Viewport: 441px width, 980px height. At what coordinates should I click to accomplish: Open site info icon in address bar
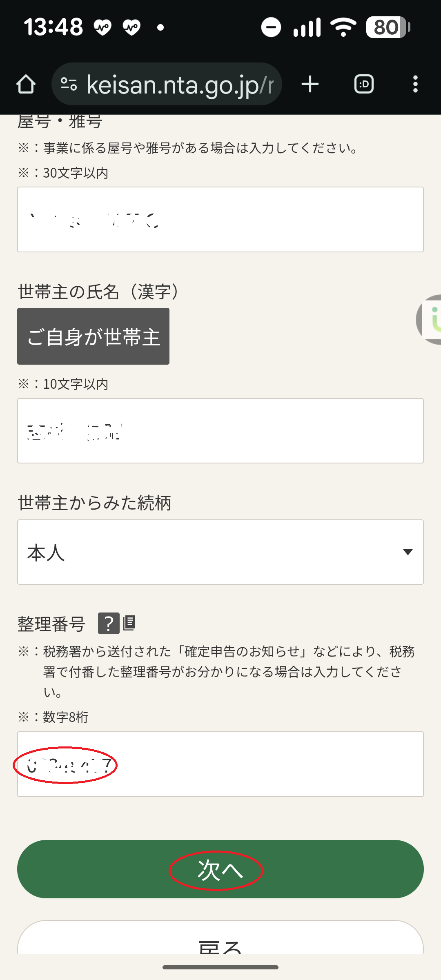click(69, 84)
